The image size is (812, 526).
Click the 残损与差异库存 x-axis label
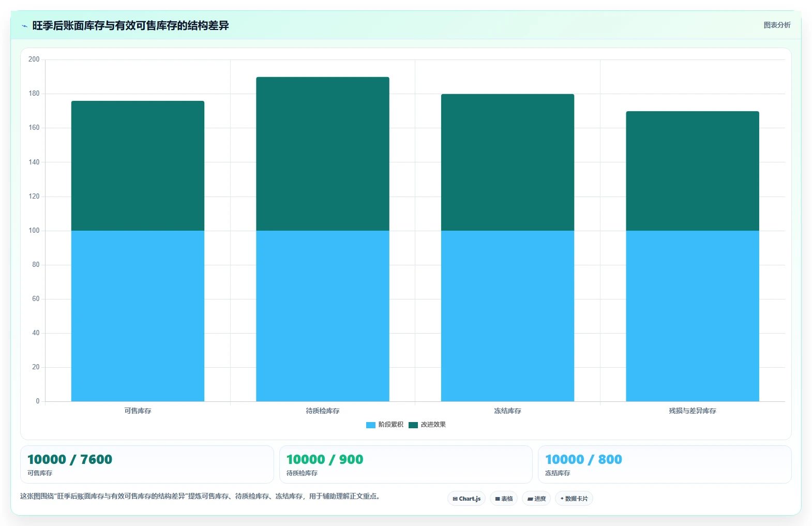693,411
